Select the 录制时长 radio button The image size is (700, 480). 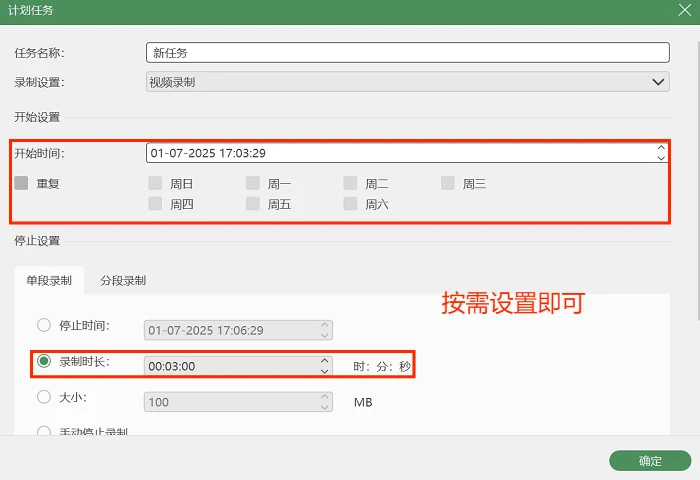point(44,361)
